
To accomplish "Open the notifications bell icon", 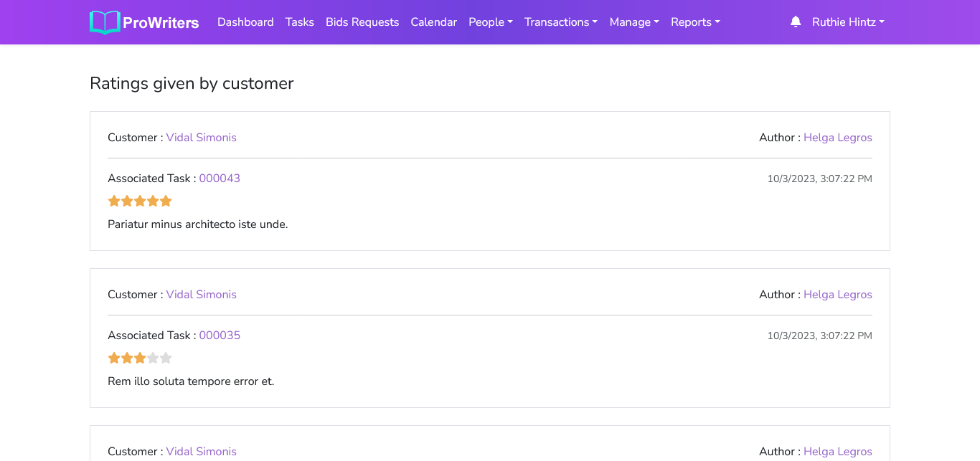I will pyautogui.click(x=795, y=22).
